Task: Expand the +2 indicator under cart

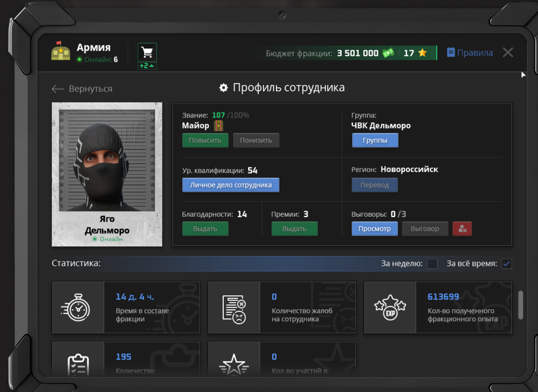Action: [147, 66]
